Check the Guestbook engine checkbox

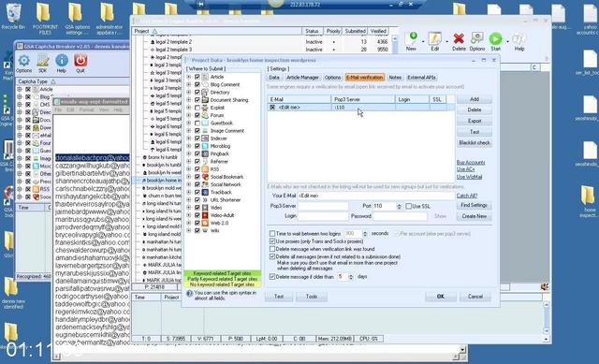pos(197,123)
